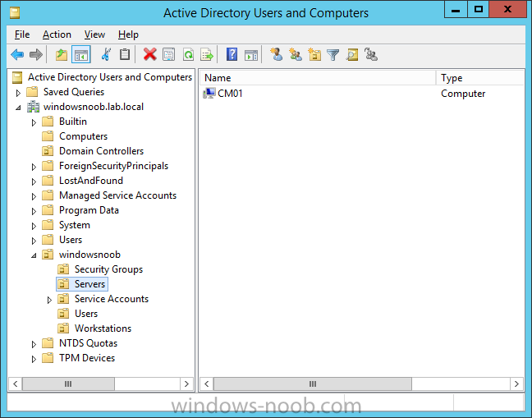532x418 pixels.
Task: Click the Back arrow toolbar icon
Action: point(17,54)
